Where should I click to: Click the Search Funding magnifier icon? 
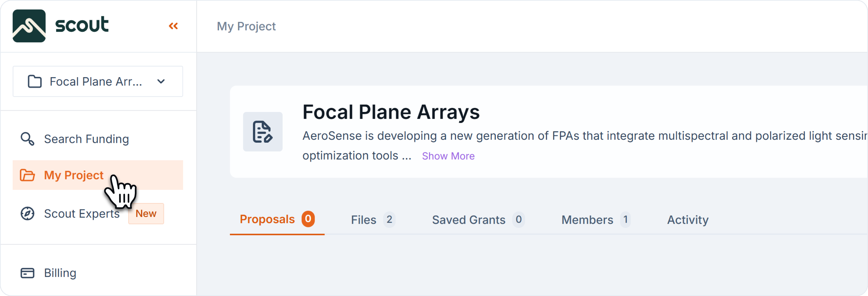point(27,139)
